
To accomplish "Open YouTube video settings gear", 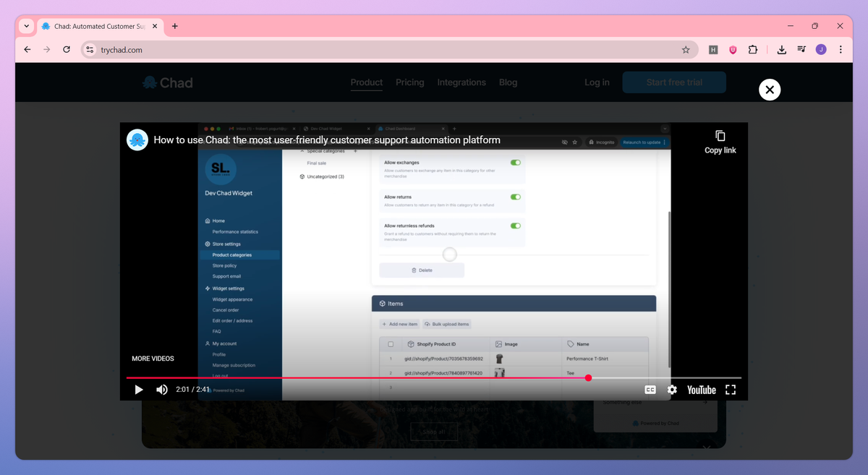I will 672,390.
